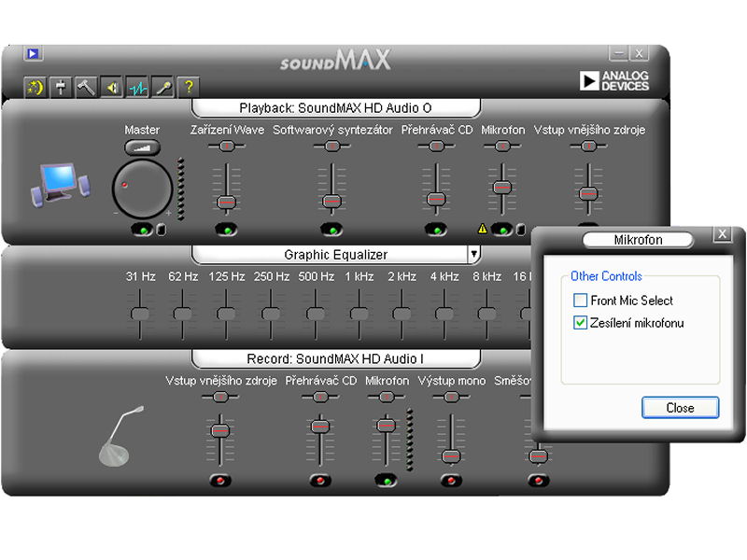747x560 pixels.
Task: Click the computer with speakers playback icon
Action: click(x=61, y=184)
